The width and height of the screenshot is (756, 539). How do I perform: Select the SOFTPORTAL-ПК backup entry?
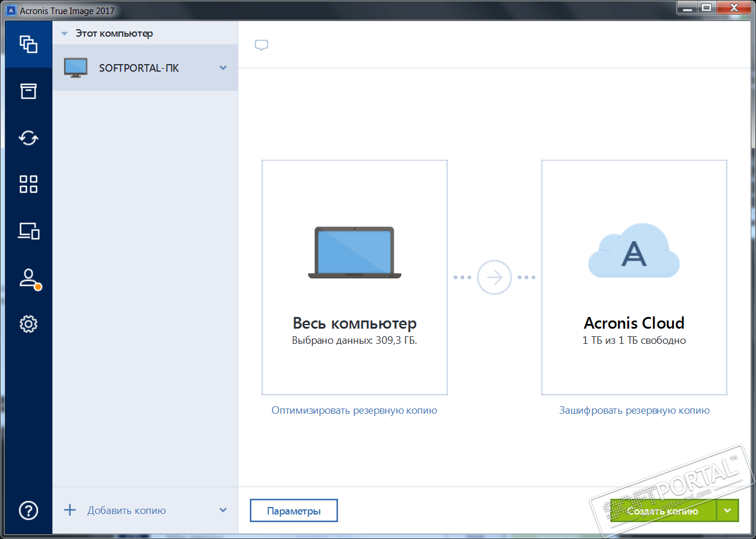click(x=145, y=68)
